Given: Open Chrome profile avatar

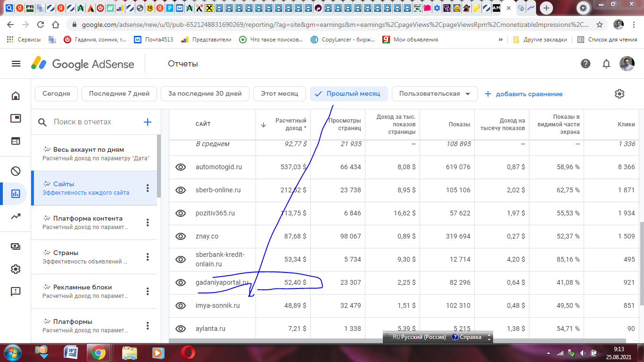Looking at the screenshot, I should pyautogui.click(x=619, y=25).
